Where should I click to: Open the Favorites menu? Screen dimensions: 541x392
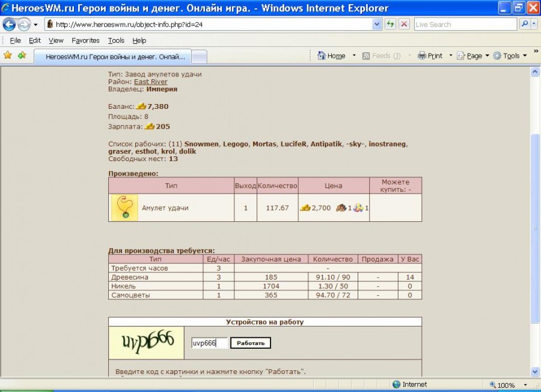(85, 40)
